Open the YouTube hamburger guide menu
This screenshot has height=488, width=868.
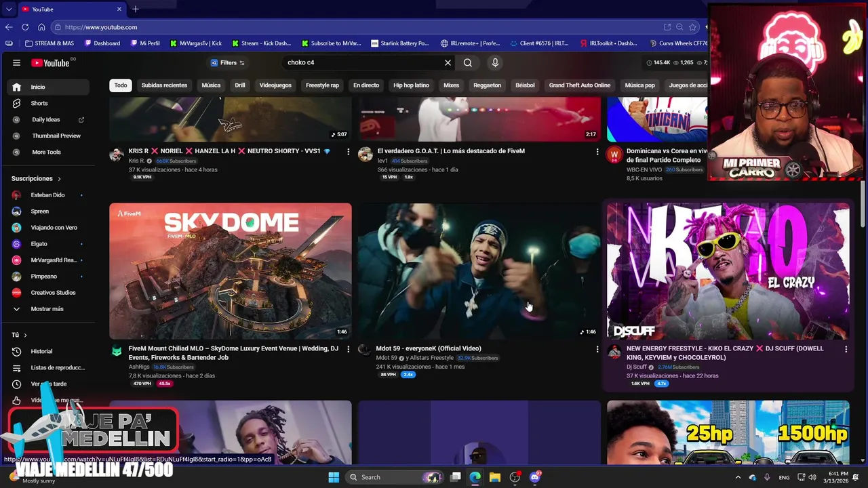tap(16, 63)
